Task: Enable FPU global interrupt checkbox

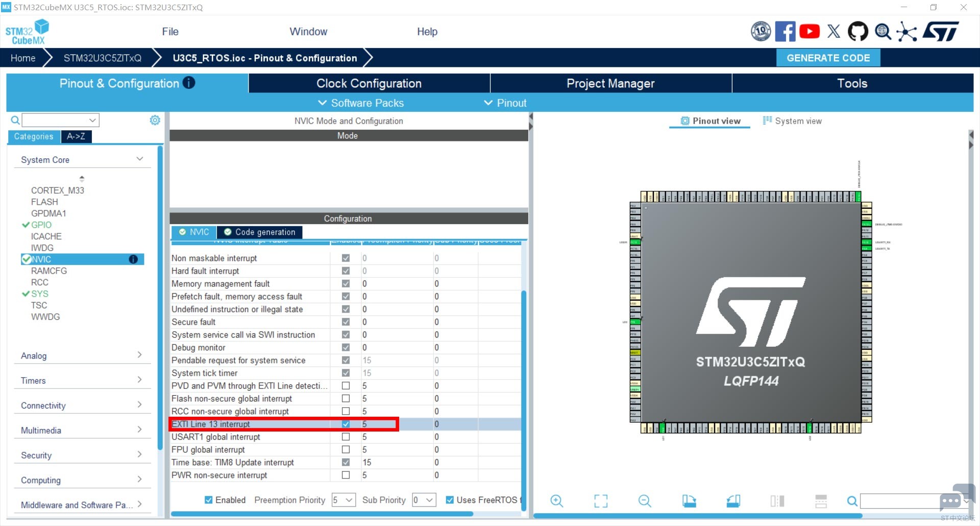Action: (346, 449)
